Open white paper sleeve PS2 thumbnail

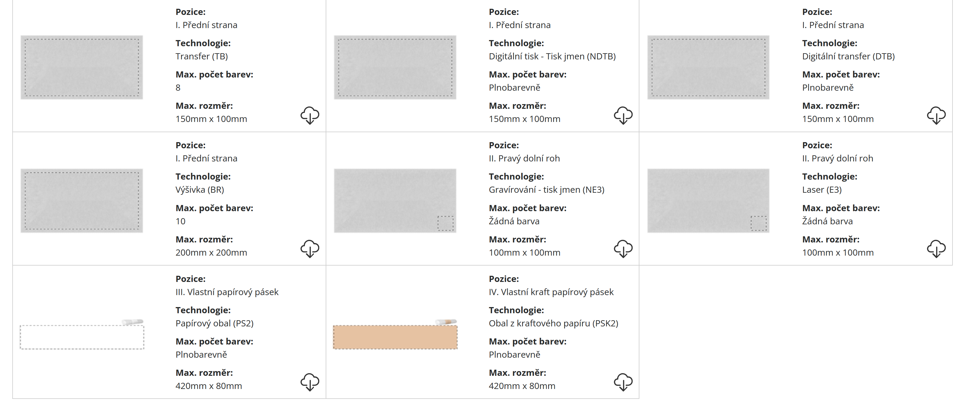point(82,336)
